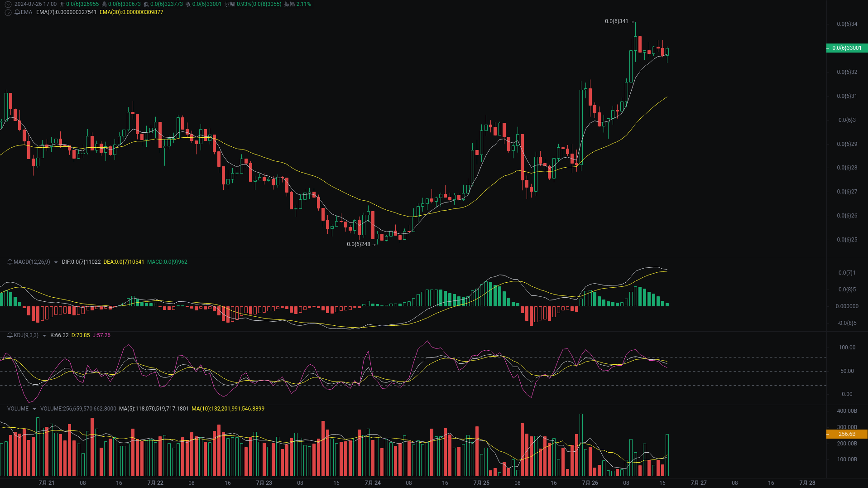Click the 7月 26 date on time axis

coord(590,483)
